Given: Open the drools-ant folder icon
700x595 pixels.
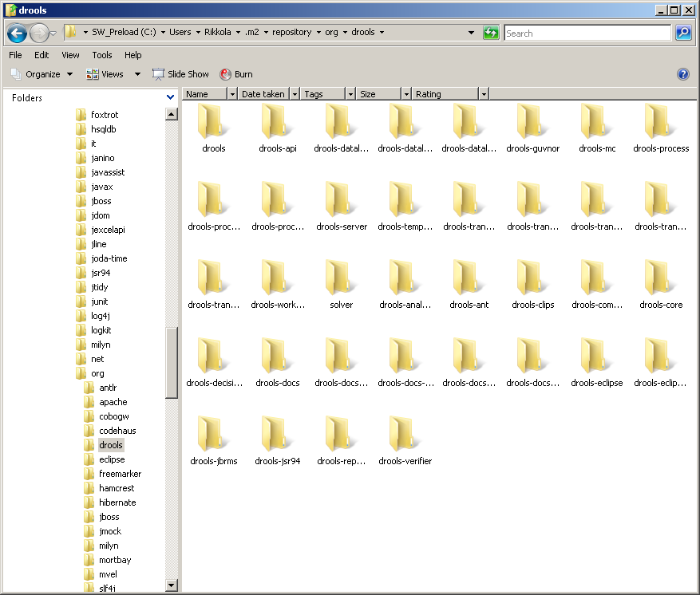Looking at the screenshot, I should tap(469, 277).
